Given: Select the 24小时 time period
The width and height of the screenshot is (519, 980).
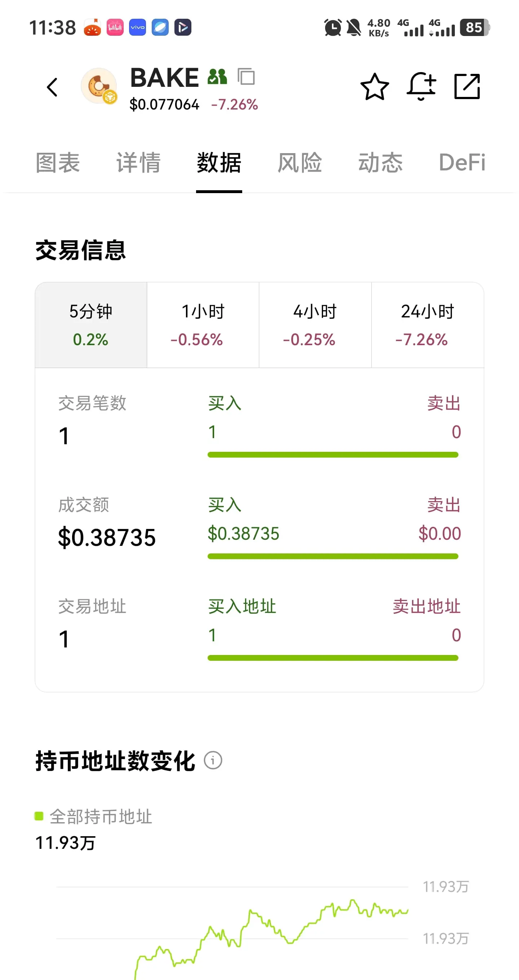Looking at the screenshot, I should click(x=427, y=325).
